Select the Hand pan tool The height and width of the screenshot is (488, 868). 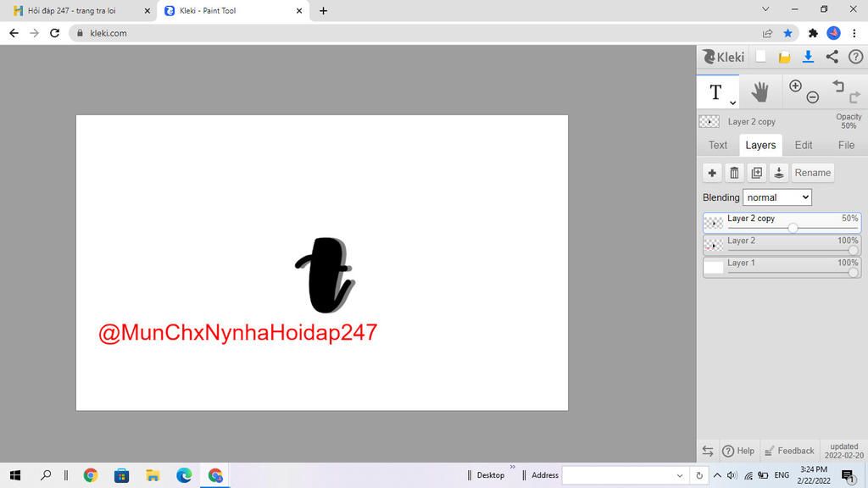pyautogui.click(x=760, y=91)
